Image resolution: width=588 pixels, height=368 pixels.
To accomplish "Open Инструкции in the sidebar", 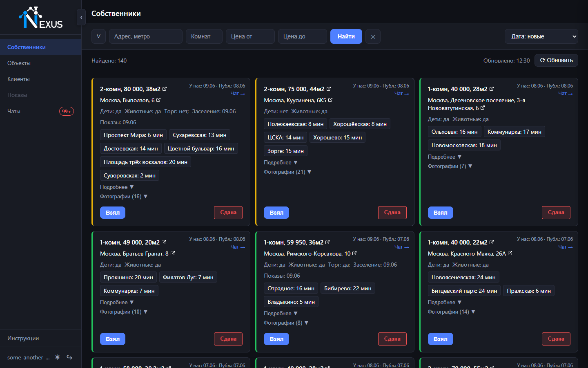I will pyautogui.click(x=41, y=338).
